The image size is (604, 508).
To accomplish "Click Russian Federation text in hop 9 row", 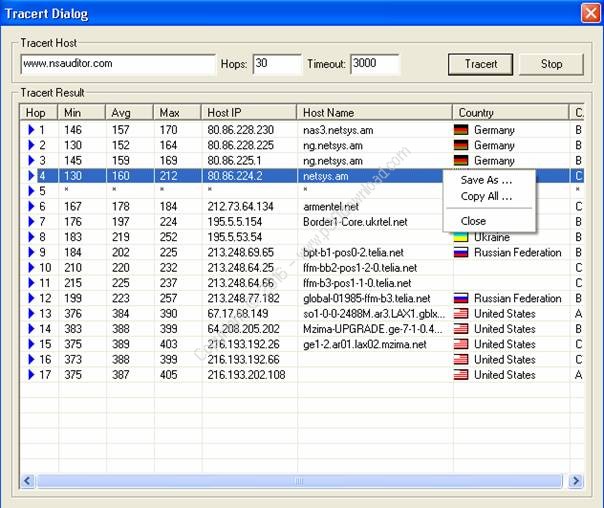I will click(x=518, y=252).
